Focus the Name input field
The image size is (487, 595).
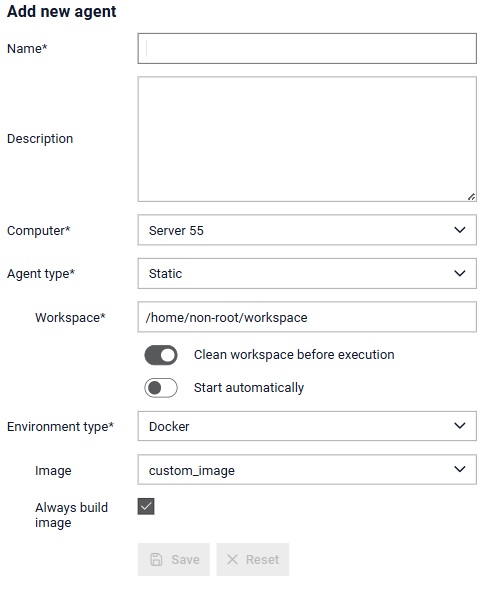[307, 49]
